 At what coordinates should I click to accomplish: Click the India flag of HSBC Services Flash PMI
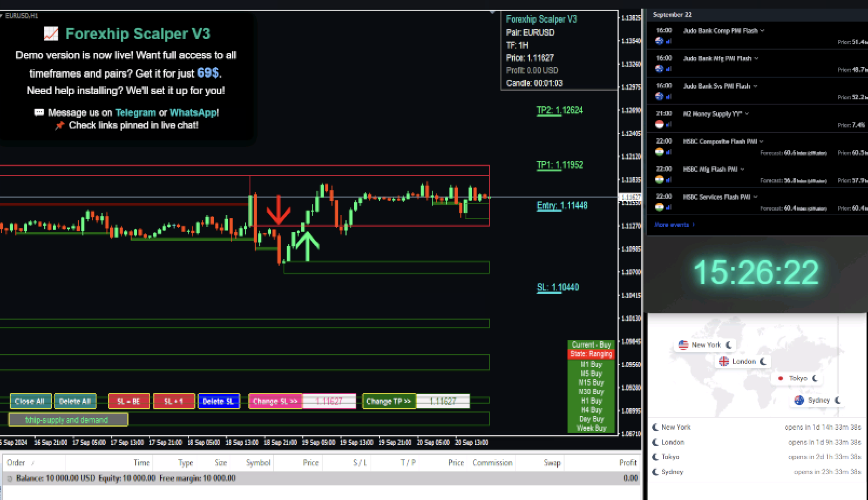click(x=659, y=207)
